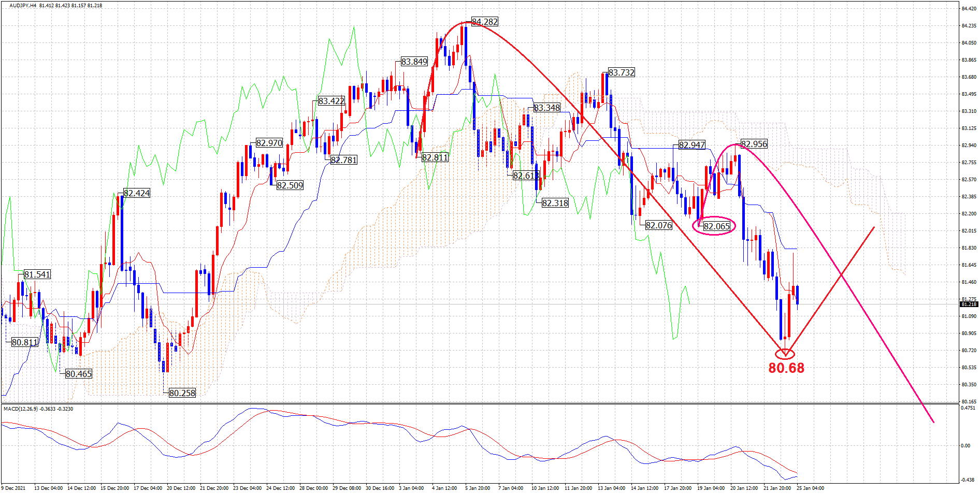Select the 21 Dec 20:00 time marker

point(214,488)
